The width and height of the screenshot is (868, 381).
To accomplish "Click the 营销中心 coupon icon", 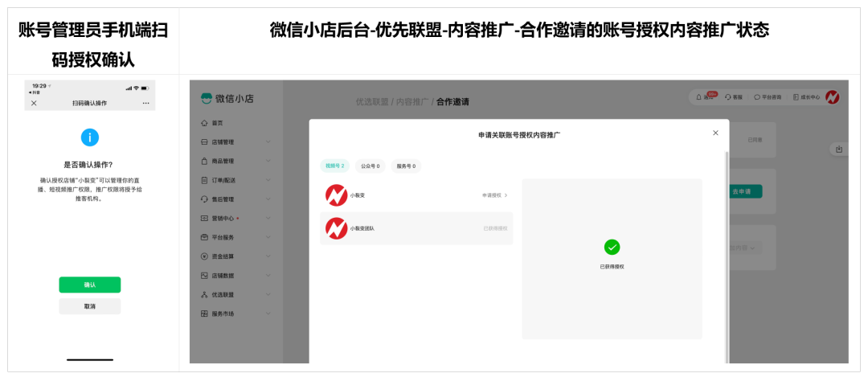I will [x=204, y=218].
